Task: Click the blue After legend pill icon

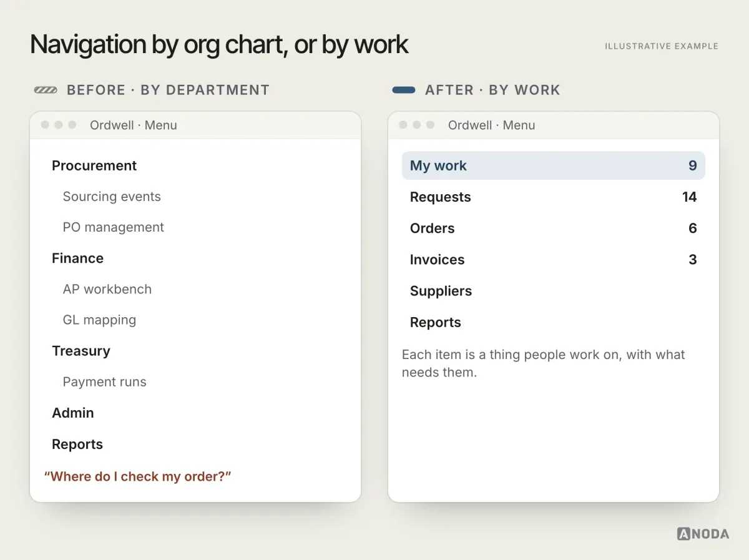Action: click(404, 90)
